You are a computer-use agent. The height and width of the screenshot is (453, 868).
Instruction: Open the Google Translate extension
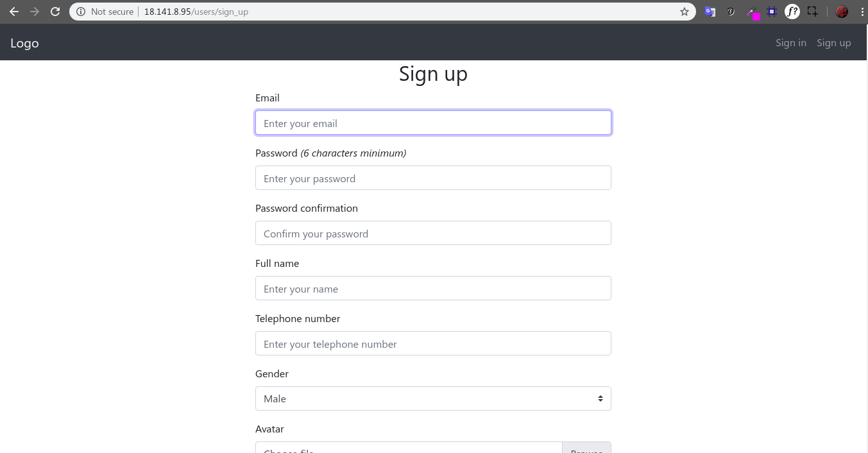[x=710, y=12]
